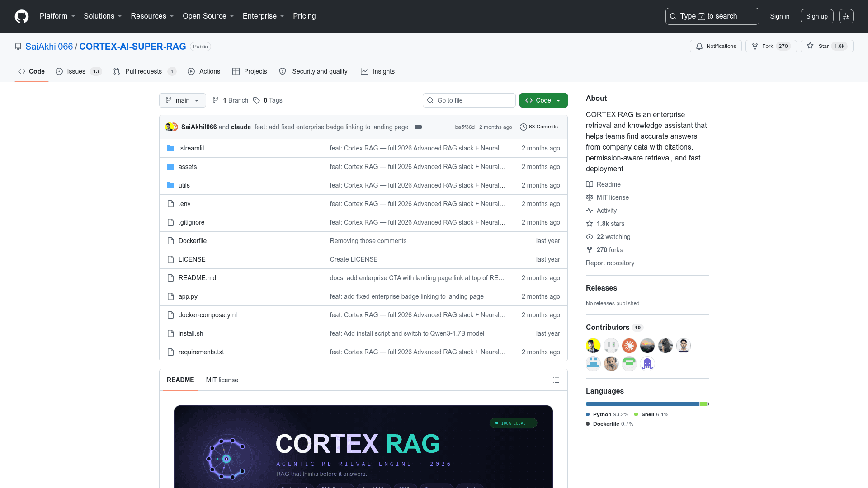Open the top-right header menu icon
The height and width of the screenshot is (488, 868).
pos(846,16)
